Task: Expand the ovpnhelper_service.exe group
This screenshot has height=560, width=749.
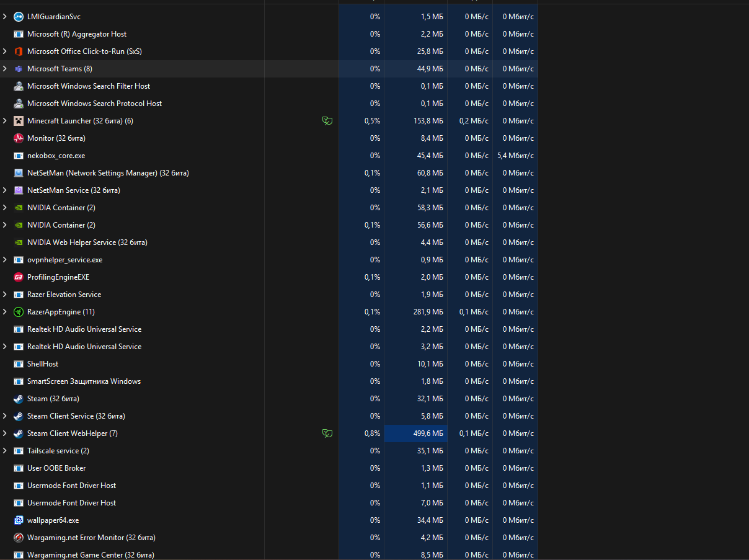Action: coord(5,260)
